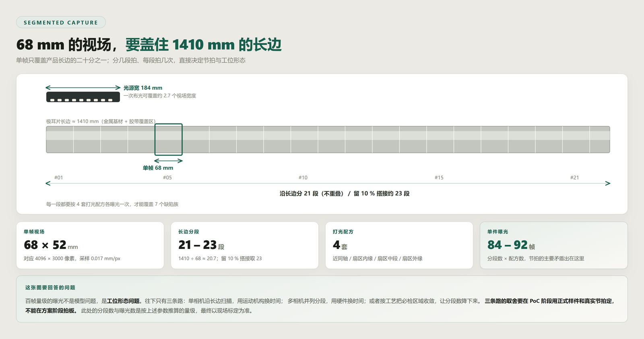Select the 光源宽 184 mm label
The image size is (644, 339).
coord(143,88)
